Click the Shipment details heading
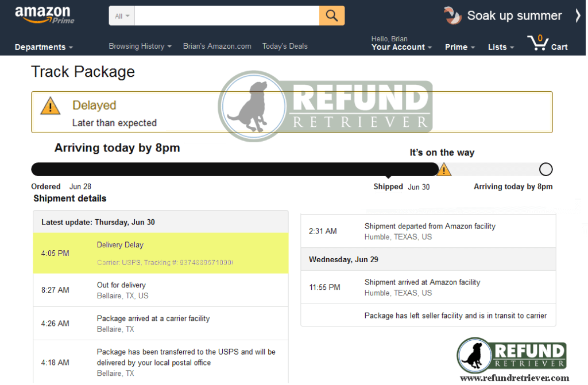Viewport: 588px width, 385px height. [69, 199]
